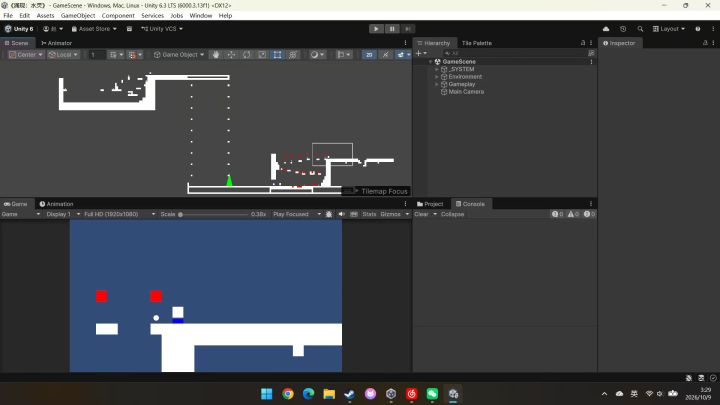
Task: Click the Help question mark icon
Action: [x=698, y=29]
